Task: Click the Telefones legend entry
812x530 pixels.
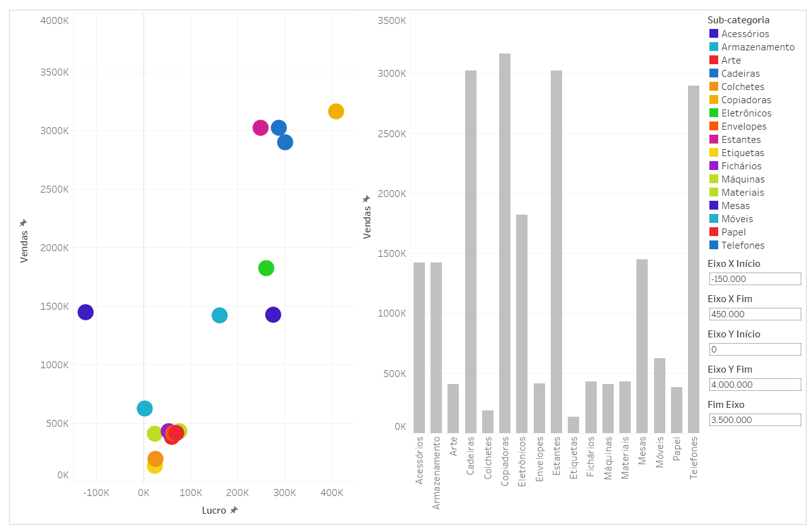Action: [737, 245]
